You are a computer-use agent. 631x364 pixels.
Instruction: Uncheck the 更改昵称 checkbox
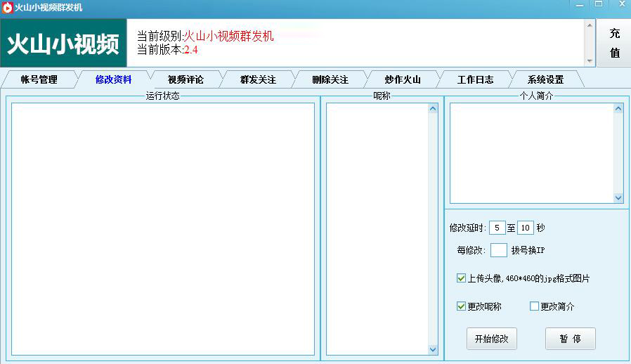coord(461,306)
